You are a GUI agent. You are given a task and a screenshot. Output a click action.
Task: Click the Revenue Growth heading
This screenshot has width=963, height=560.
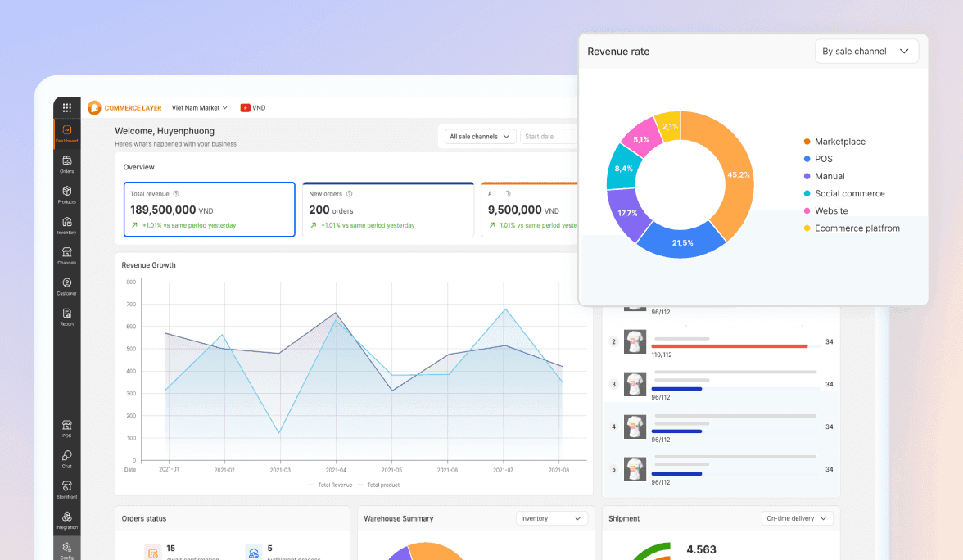149,265
